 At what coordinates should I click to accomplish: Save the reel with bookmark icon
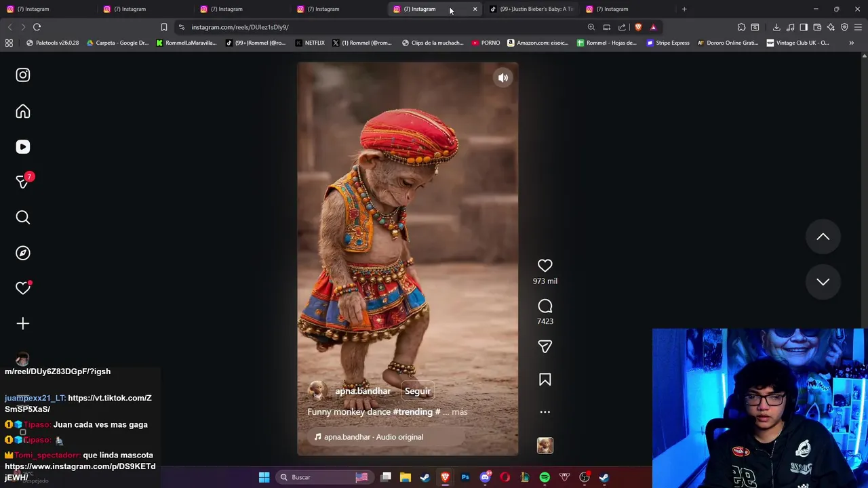coord(545,380)
